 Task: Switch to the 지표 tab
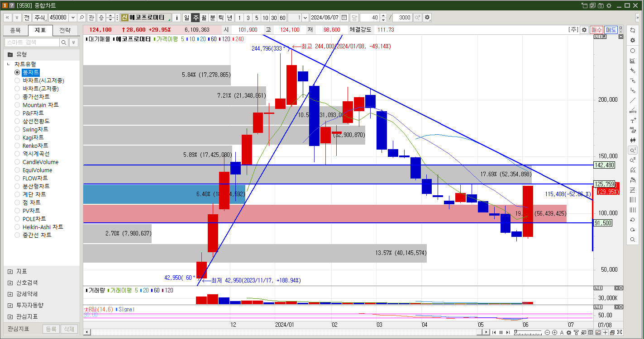click(x=40, y=30)
